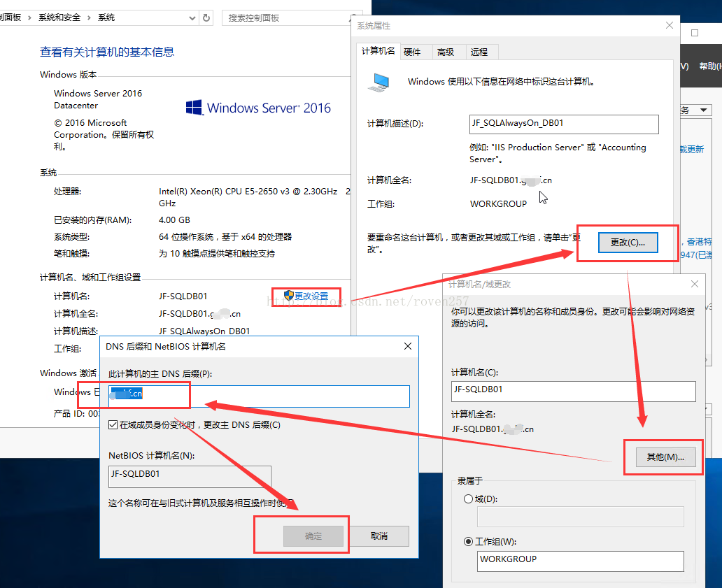Click the 查看有关计算机的基本信息 heading
The image size is (722, 588).
(x=107, y=52)
